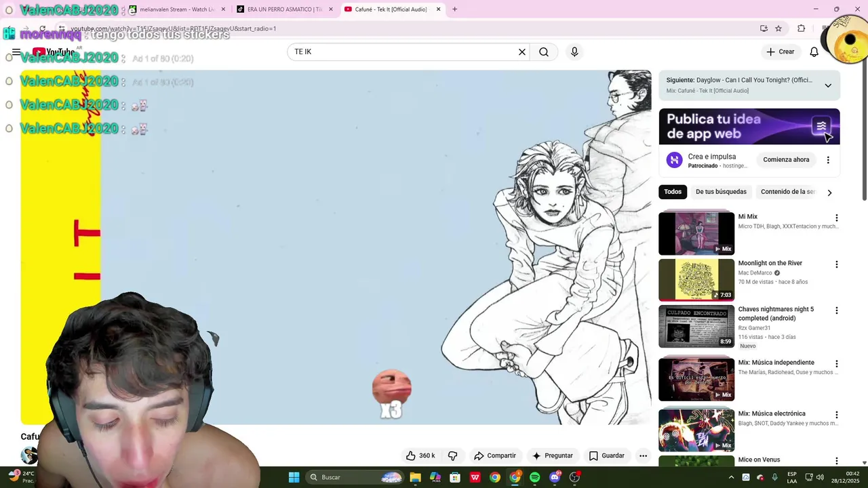Click Mice on Venus title
Image resolution: width=868 pixels, height=488 pixels.
pyautogui.click(x=759, y=460)
